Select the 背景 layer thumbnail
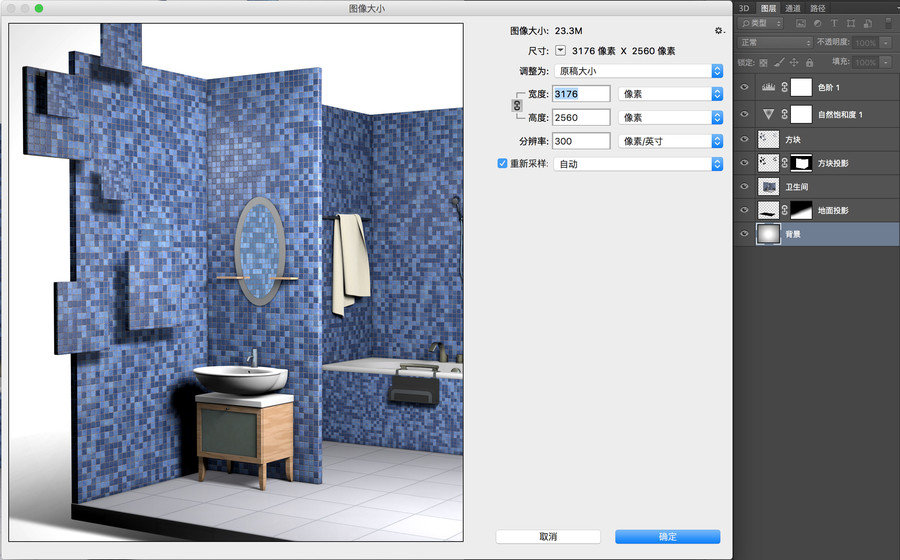900x560 pixels. click(x=769, y=234)
